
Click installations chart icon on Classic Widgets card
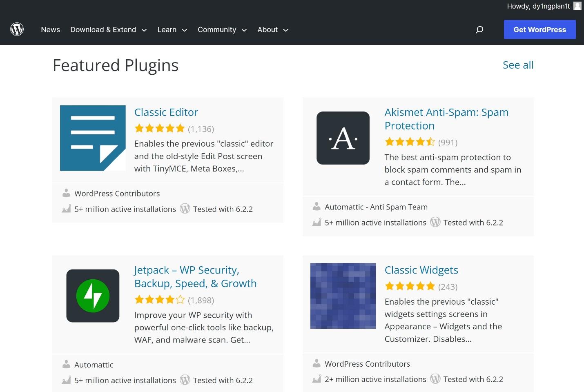tap(317, 379)
